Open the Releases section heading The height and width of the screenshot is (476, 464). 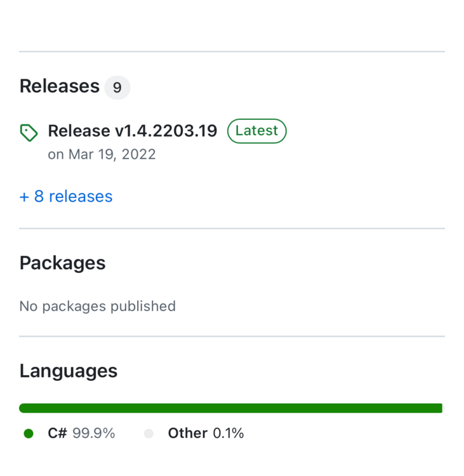59,86
